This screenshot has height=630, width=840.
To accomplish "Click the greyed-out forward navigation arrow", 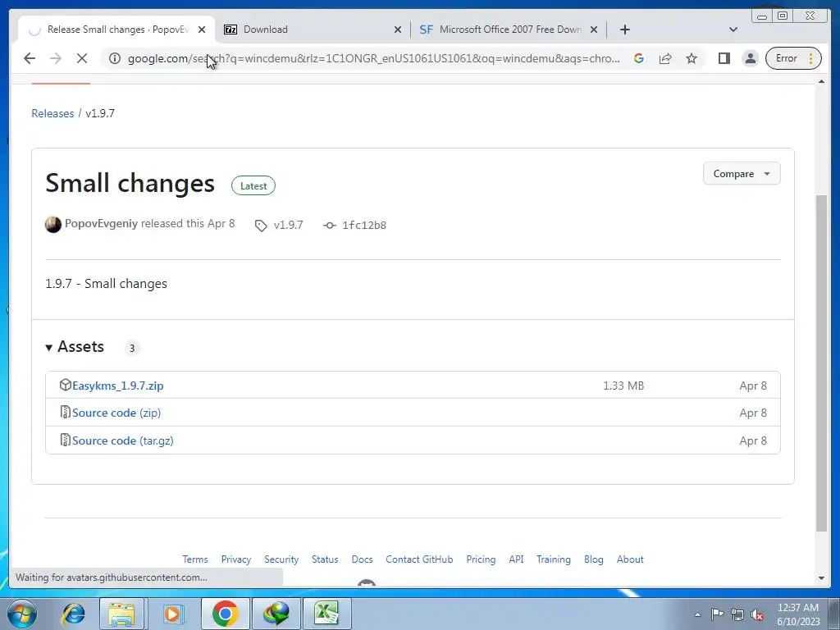I will [56, 58].
